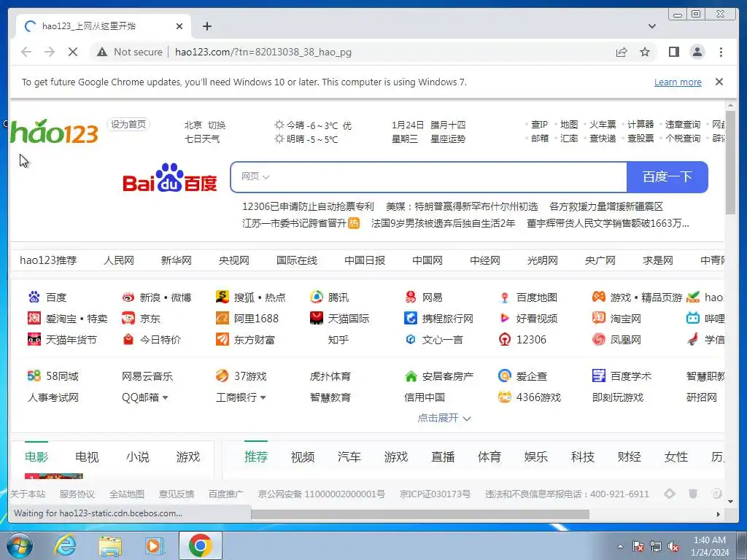The height and width of the screenshot is (560, 747).
Task: Open the 人民网 link
Action: tap(119, 260)
